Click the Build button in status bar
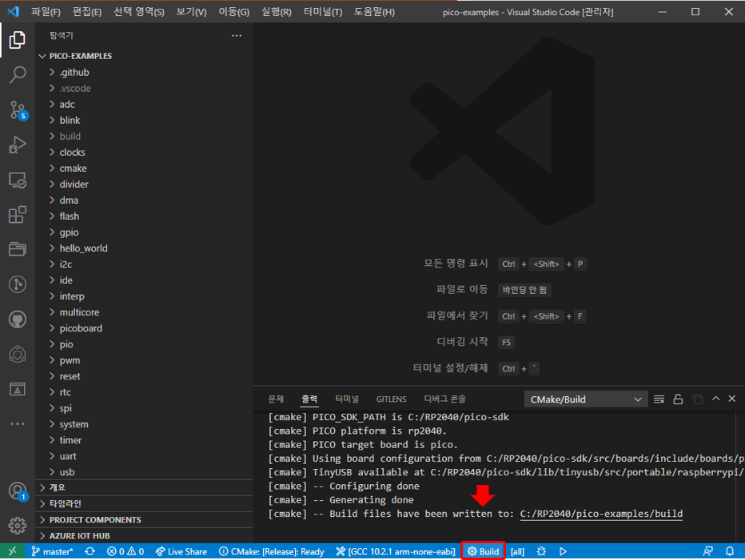745x560 pixels. (483, 551)
